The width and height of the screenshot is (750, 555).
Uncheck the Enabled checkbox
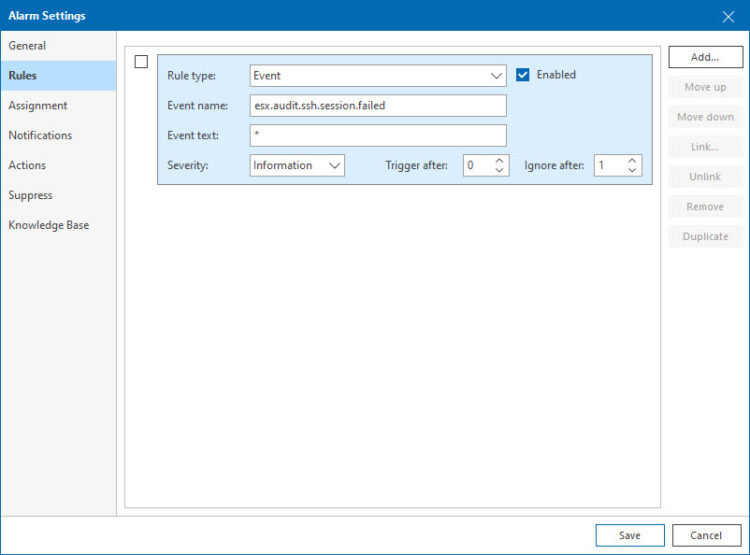coord(523,75)
